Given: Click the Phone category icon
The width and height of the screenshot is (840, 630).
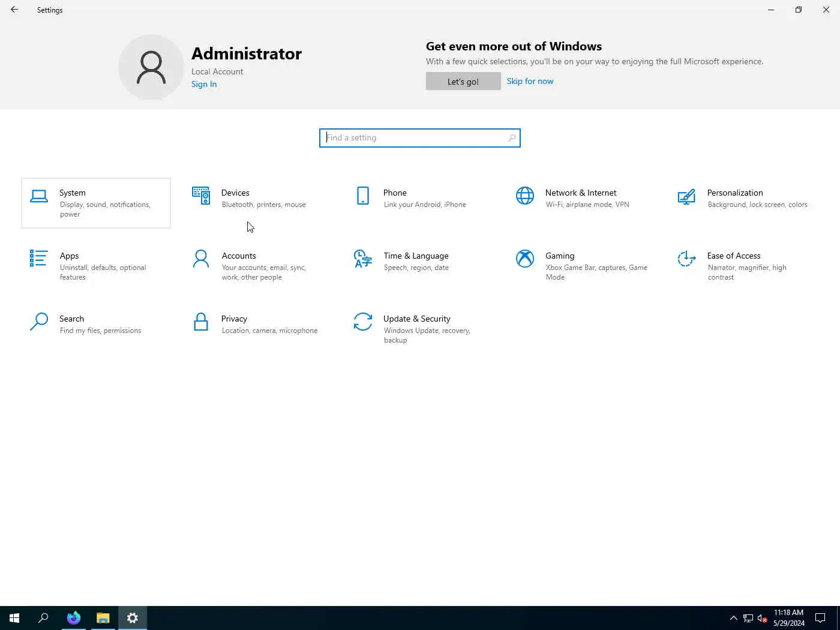Looking at the screenshot, I should point(363,196).
